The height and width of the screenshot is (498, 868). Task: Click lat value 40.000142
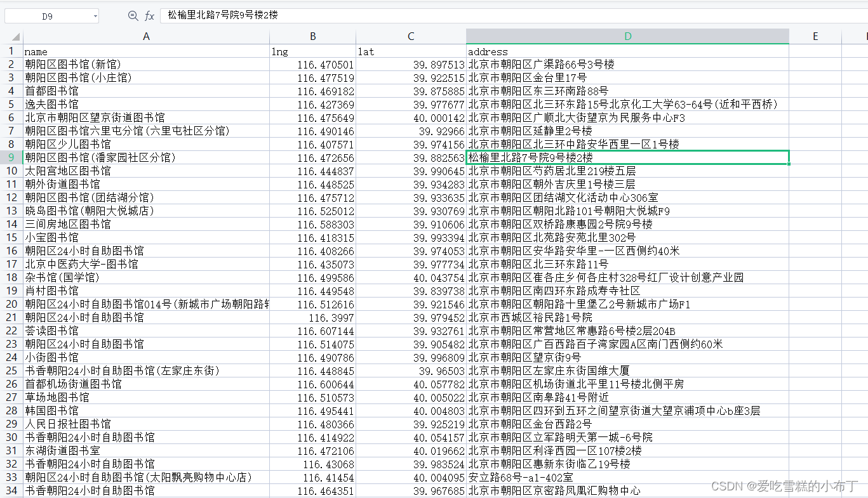tap(411, 117)
